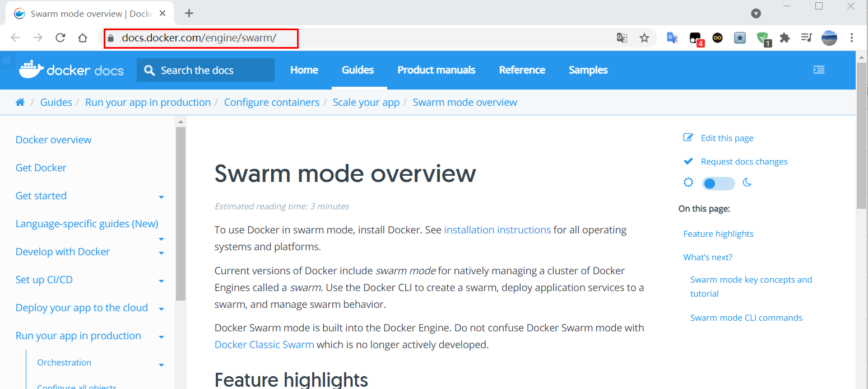This screenshot has height=389, width=868.
Task: Open the Chrome profile avatar
Action: [x=829, y=38]
